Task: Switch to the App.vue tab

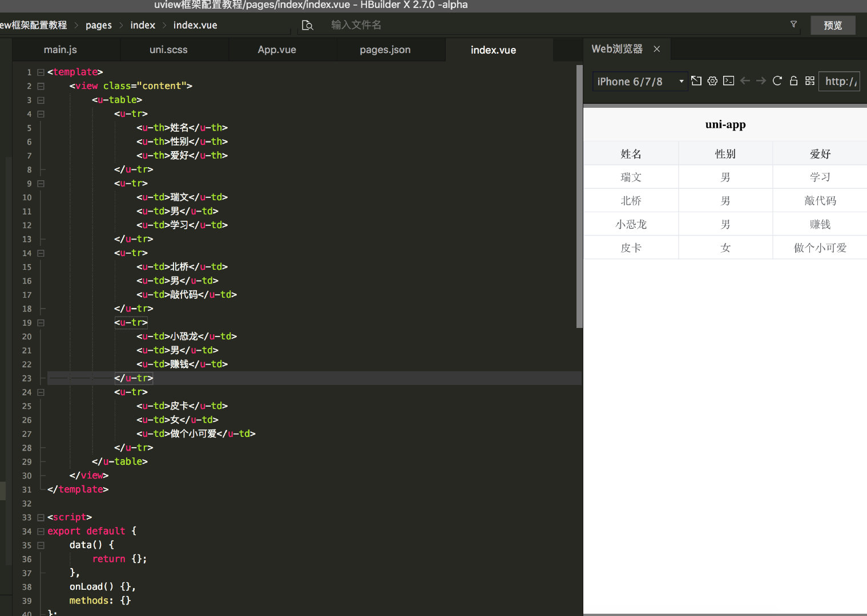Action: click(277, 50)
